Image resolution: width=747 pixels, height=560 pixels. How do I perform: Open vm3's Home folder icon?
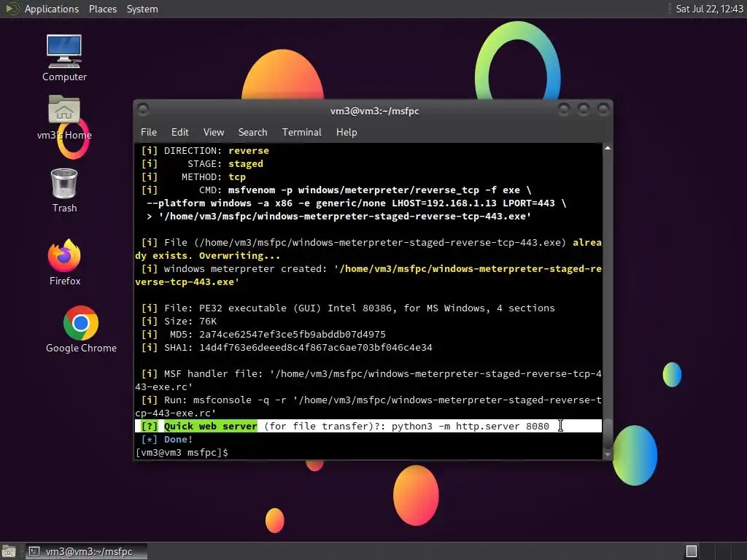64,117
